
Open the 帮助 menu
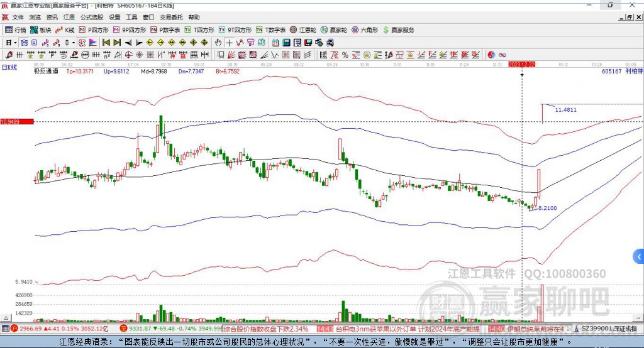[x=194, y=17]
